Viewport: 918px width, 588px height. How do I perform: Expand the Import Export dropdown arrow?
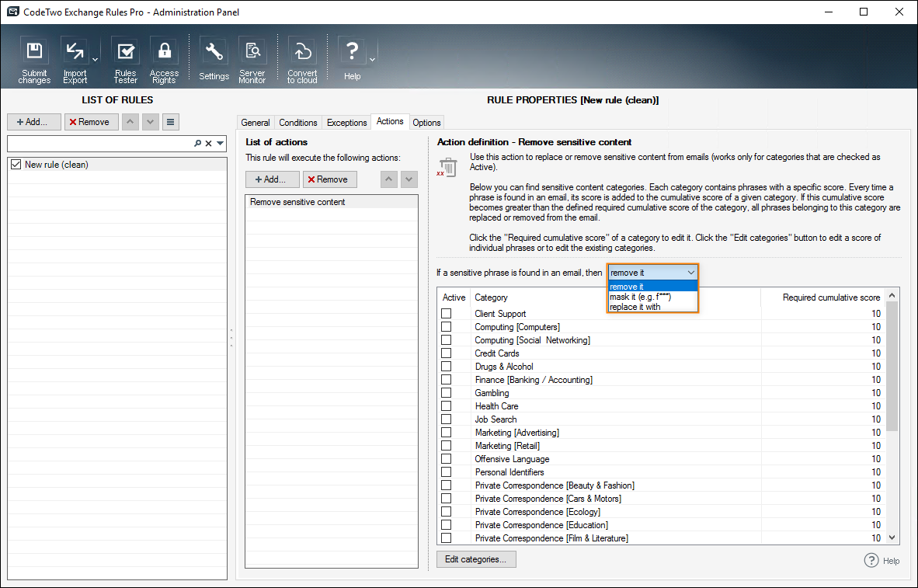coord(95,60)
